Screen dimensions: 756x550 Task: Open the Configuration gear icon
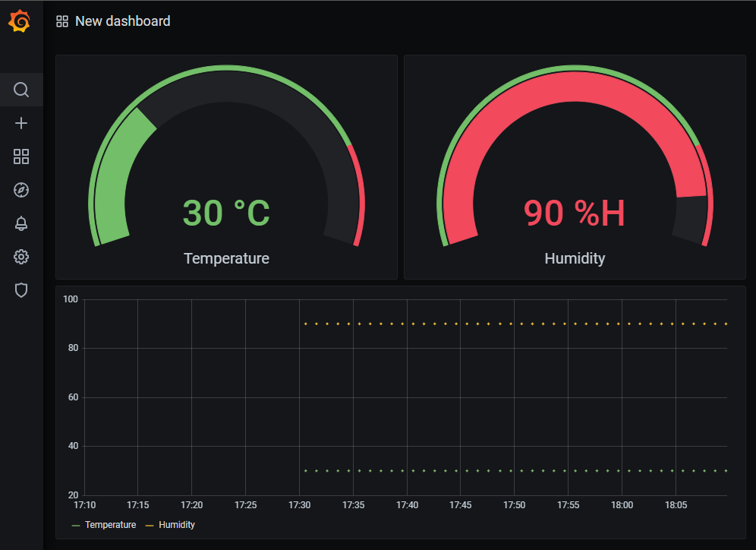[x=21, y=257]
